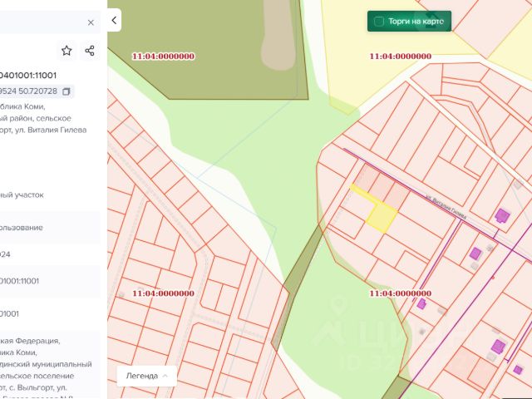
Task: Click coordinates text ending 50.720728
Action: pos(28,91)
